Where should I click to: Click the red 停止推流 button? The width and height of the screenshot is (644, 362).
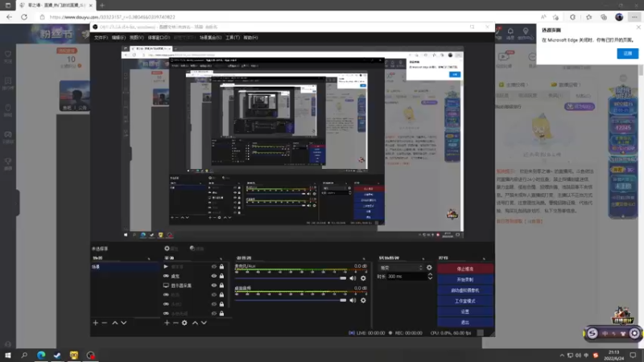click(x=465, y=269)
